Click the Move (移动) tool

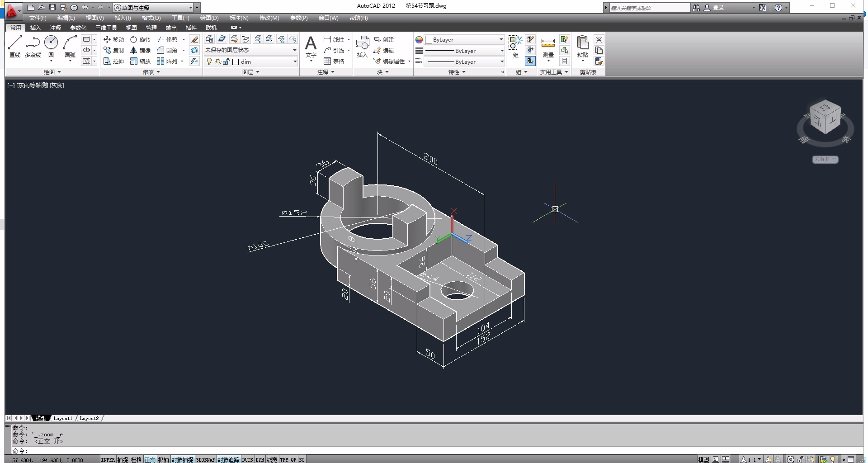113,39
